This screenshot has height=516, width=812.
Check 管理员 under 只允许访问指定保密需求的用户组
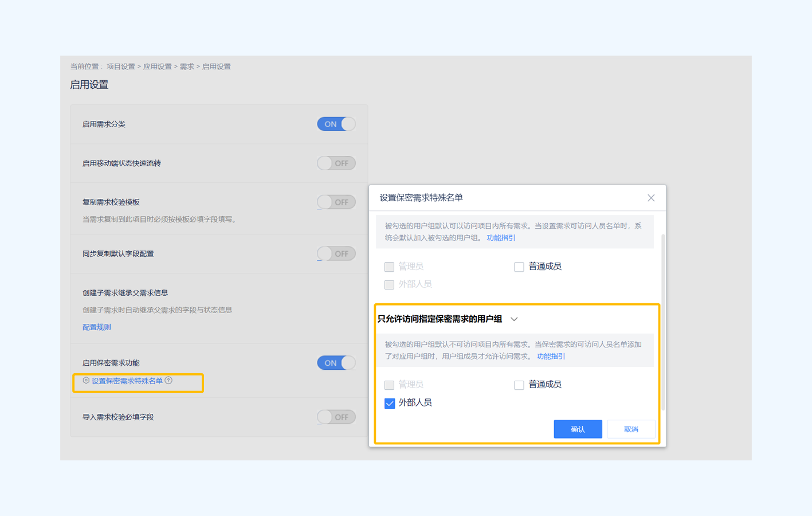[x=389, y=385]
